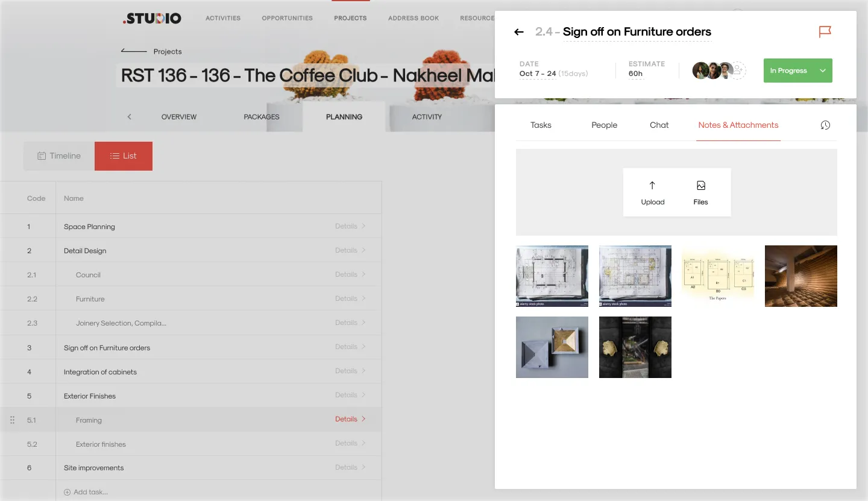Open the Chat tab
The height and width of the screenshot is (501, 868).
pos(659,125)
